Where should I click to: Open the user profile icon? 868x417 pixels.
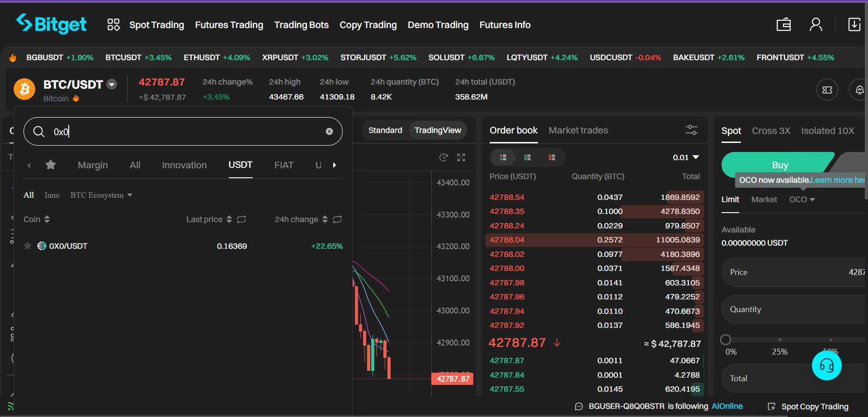pos(816,24)
